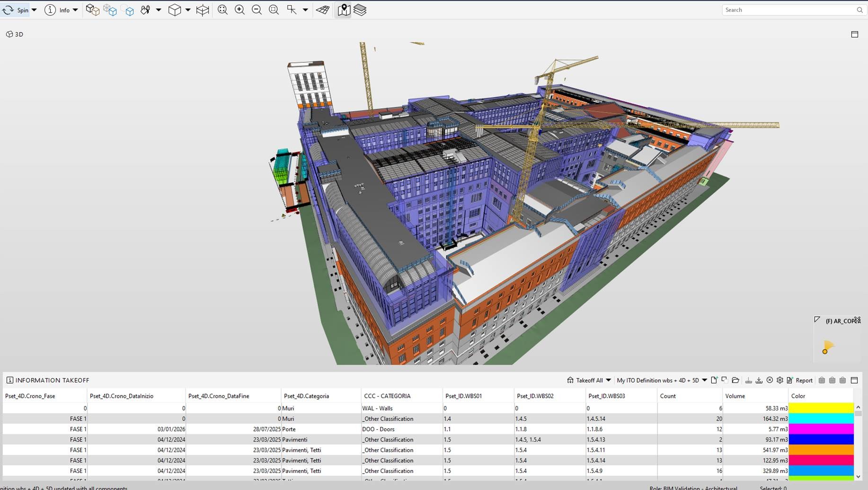Select the yellow color swatch for Muri
Viewport: 868px width, 490px height.
[821, 408]
